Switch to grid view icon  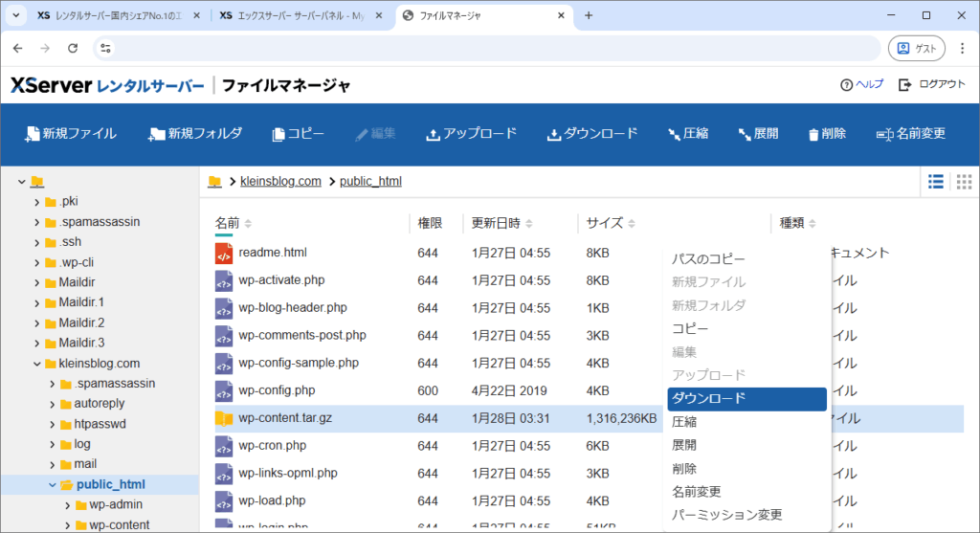pyautogui.click(x=963, y=181)
